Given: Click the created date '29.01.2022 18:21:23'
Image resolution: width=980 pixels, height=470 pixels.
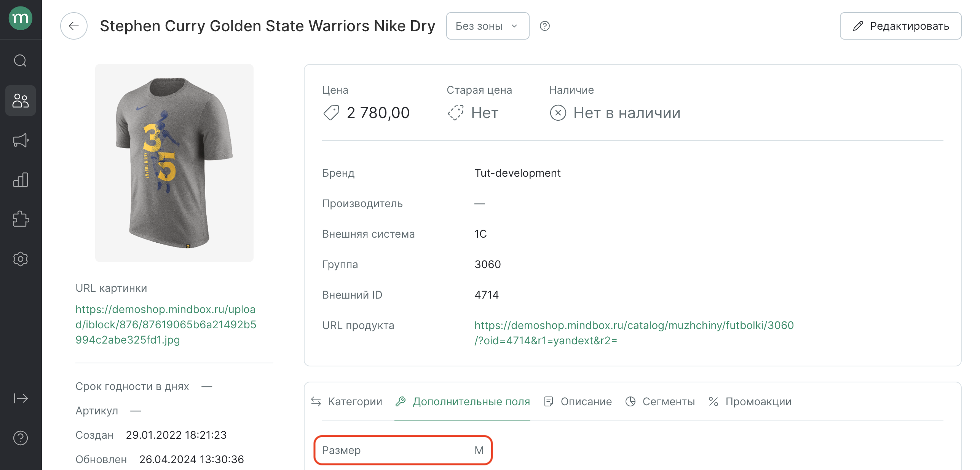Looking at the screenshot, I should (x=176, y=435).
